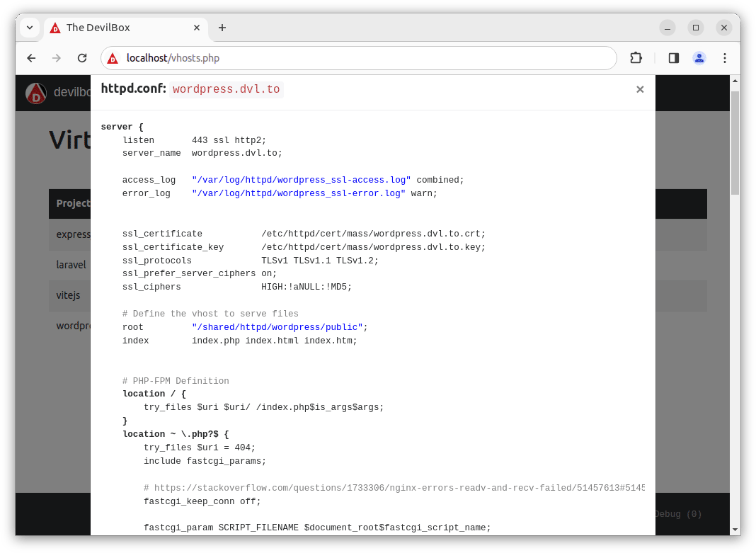Close the httpd.conf modal
This screenshot has width=756, height=553.
point(640,89)
